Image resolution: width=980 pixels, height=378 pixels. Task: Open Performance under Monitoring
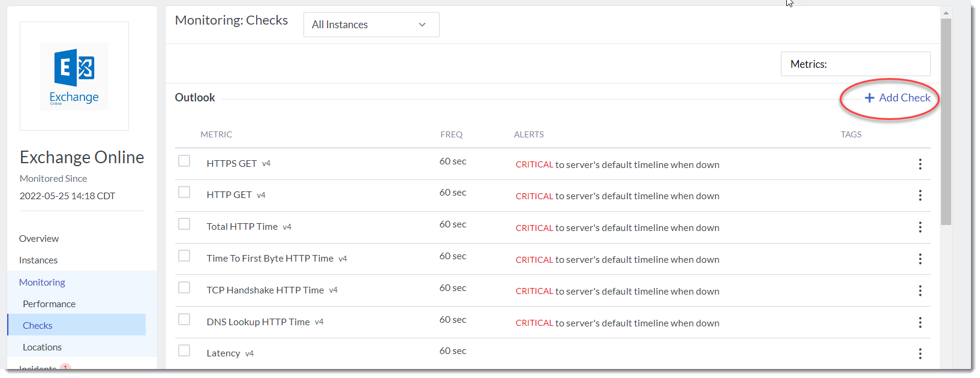49,304
